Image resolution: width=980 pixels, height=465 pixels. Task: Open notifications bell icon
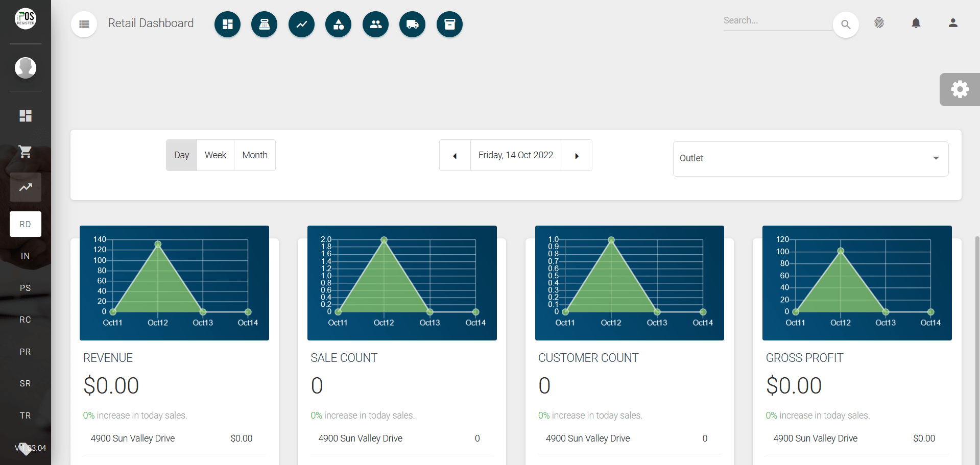click(916, 23)
